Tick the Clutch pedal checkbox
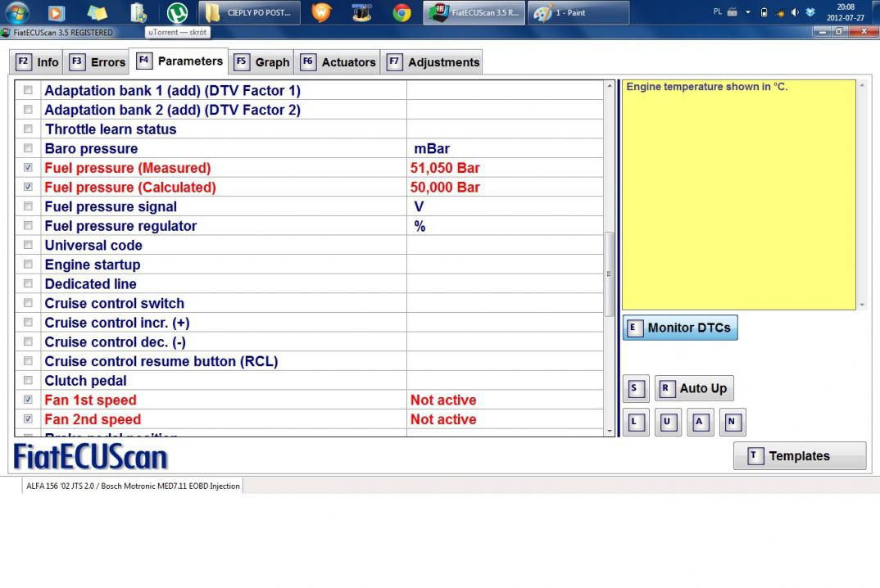Viewport: 880px width, 588px height. click(28, 381)
